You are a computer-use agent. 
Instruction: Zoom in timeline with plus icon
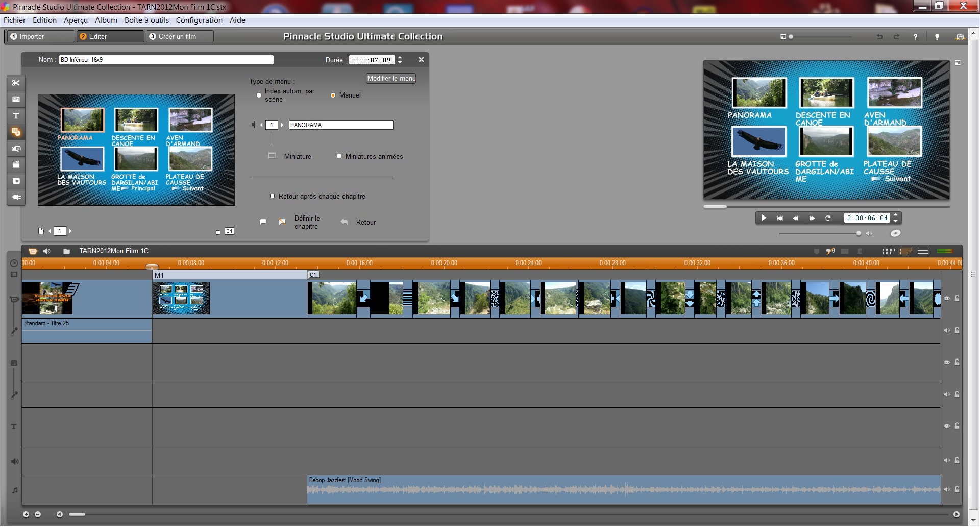[26, 514]
